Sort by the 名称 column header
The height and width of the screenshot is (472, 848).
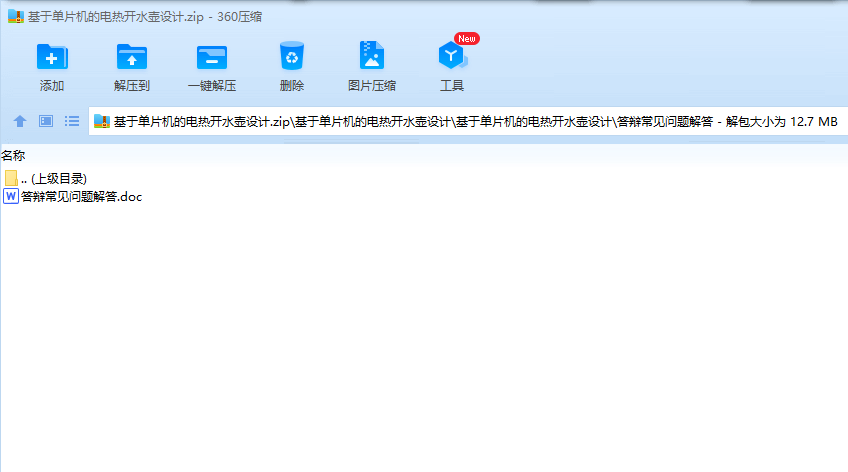click(x=13, y=156)
